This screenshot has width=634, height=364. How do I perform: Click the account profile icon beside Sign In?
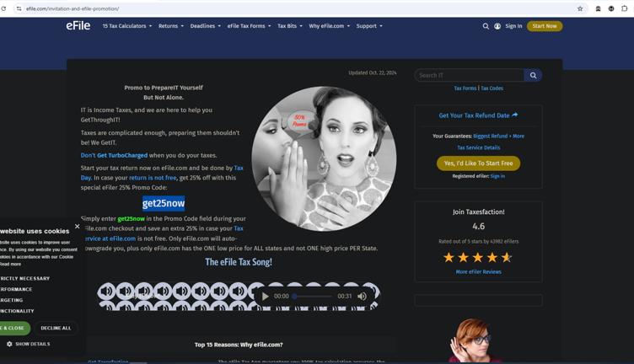(497, 26)
